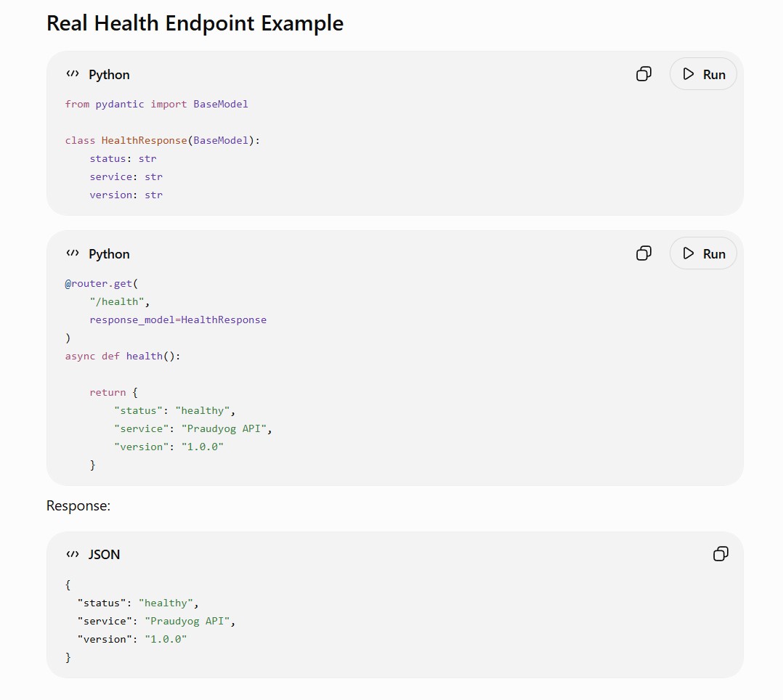783x700 pixels.
Task: Click the play triangle in second Run button
Action: pyautogui.click(x=689, y=253)
